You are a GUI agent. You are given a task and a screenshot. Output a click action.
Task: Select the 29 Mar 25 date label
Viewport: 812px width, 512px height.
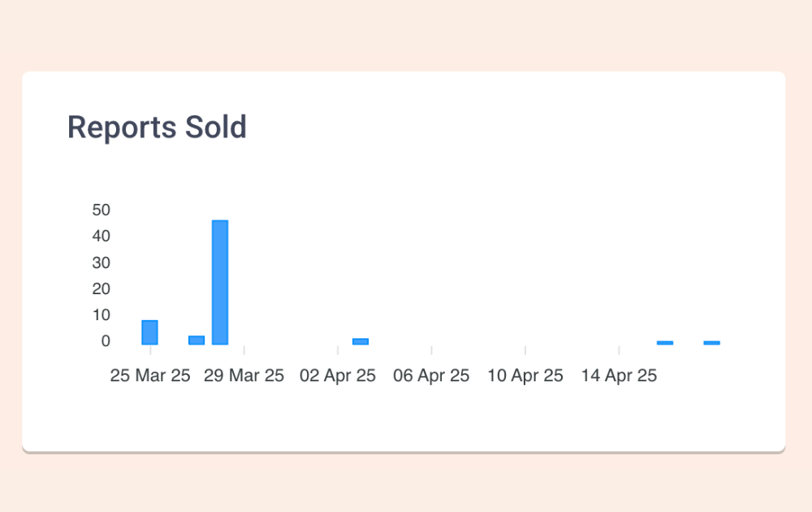244,375
